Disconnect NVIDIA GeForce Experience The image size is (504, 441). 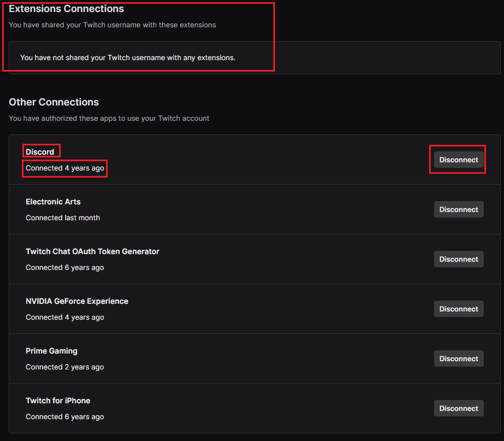coord(459,309)
